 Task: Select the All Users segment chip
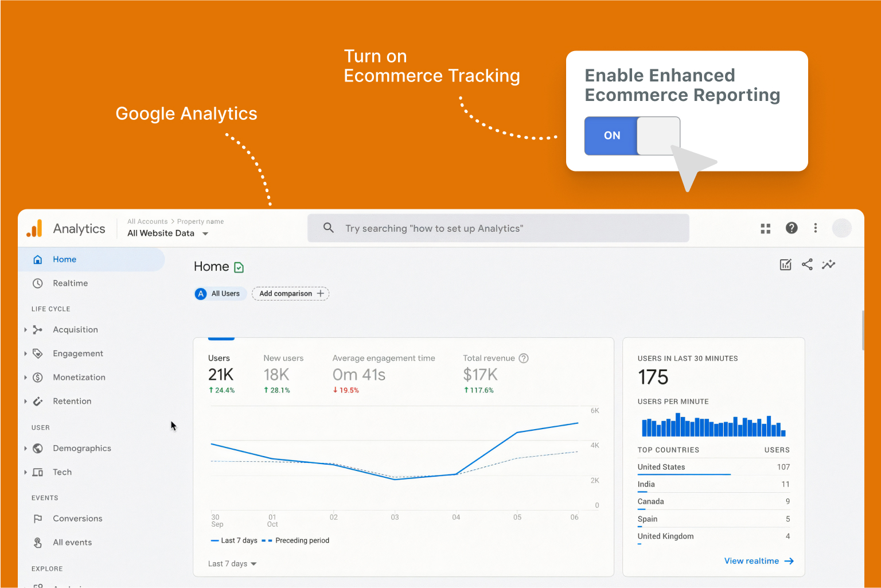click(x=220, y=294)
